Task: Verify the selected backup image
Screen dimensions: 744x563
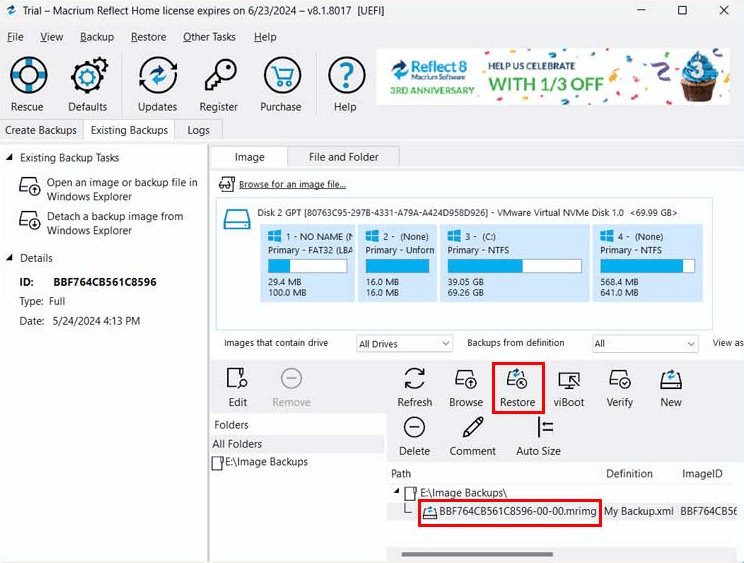Action: coord(619,379)
